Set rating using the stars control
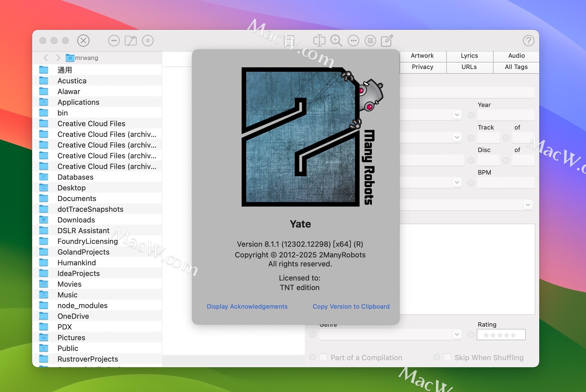The image size is (586, 392). click(x=501, y=335)
